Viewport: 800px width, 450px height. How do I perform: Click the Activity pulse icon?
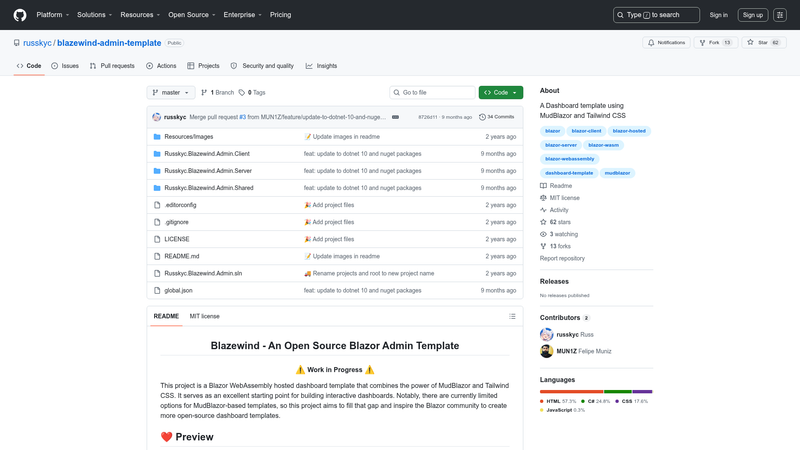coord(543,210)
